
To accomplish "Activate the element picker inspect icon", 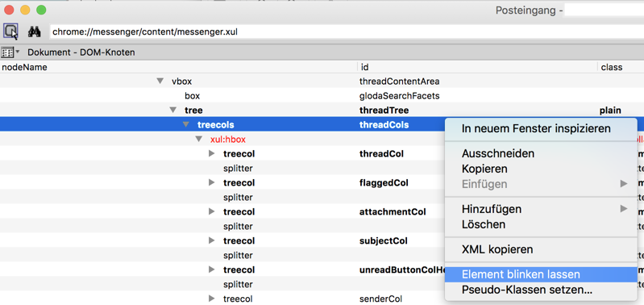I will tap(10, 31).
